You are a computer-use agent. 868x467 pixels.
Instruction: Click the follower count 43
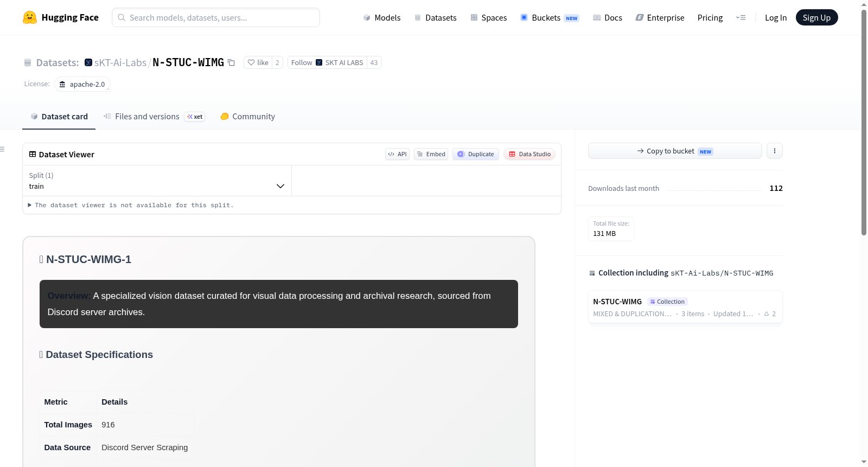click(x=374, y=62)
